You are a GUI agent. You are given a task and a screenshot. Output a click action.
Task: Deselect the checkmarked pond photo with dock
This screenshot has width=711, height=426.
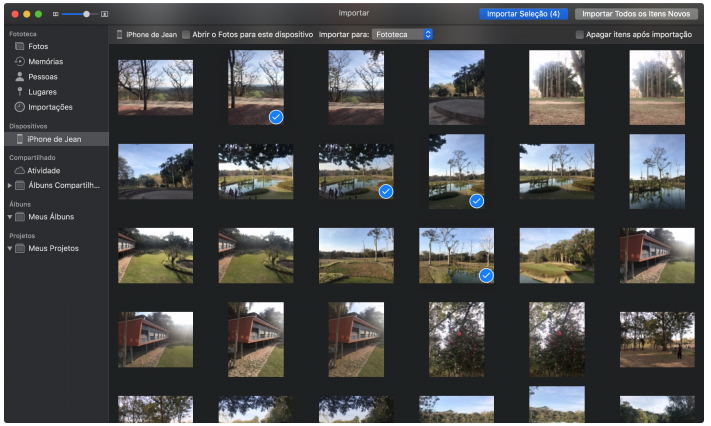356,171
